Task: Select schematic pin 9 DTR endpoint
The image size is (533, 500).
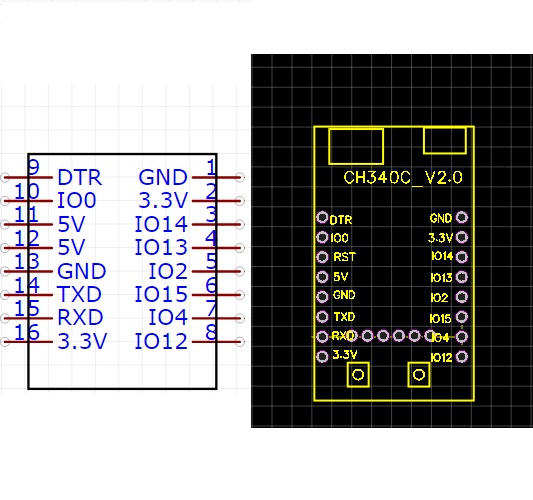Action: click(5, 177)
